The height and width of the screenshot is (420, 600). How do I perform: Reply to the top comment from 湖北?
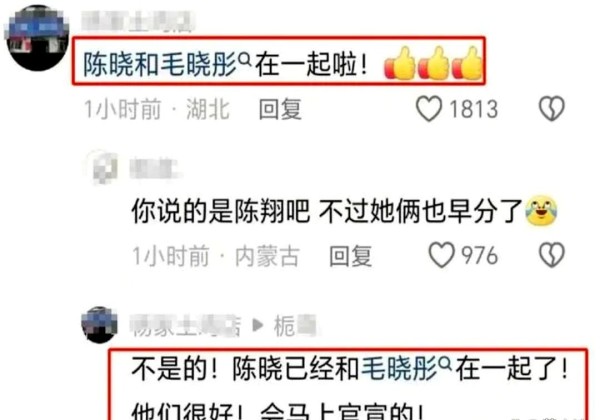[280, 109]
